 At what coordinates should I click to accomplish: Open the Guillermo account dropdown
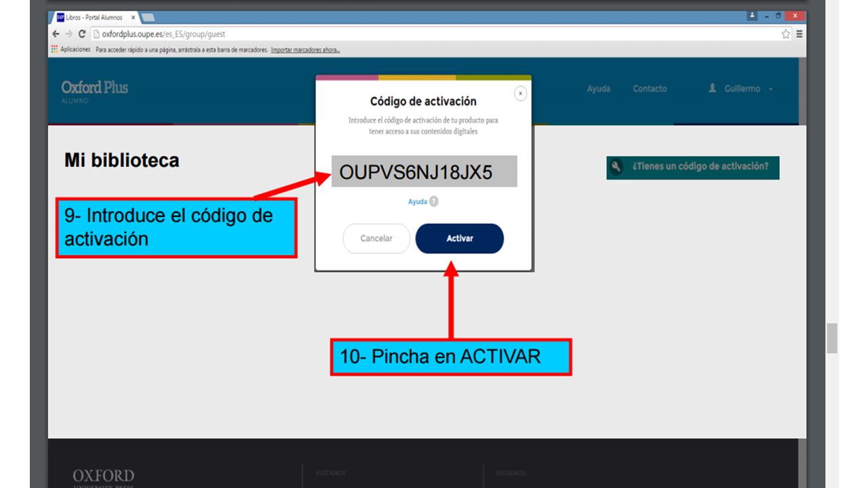point(741,89)
